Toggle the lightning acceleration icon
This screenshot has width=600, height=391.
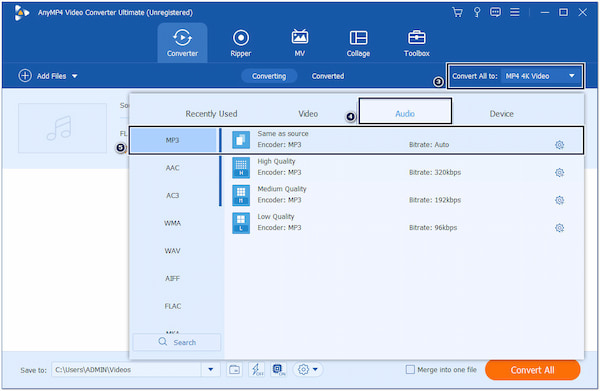[256, 370]
